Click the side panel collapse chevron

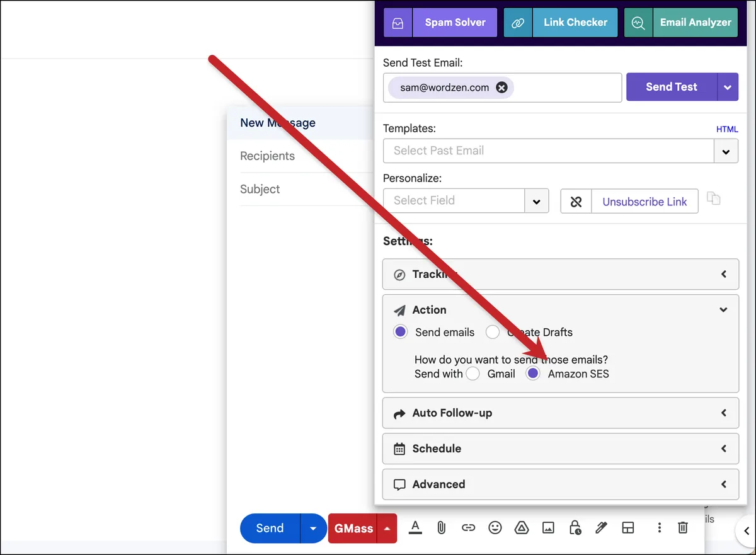(746, 531)
